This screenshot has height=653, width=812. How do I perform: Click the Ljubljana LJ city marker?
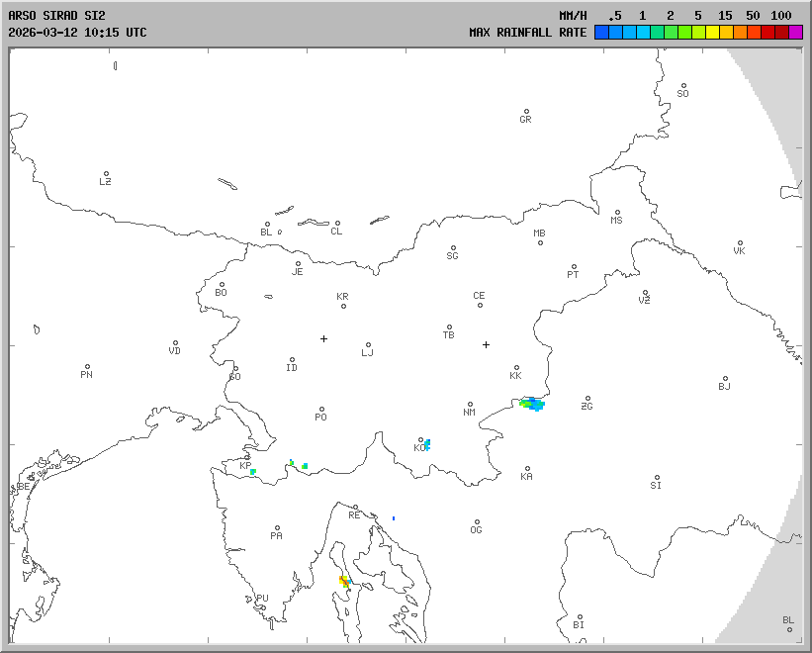(368, 345)
